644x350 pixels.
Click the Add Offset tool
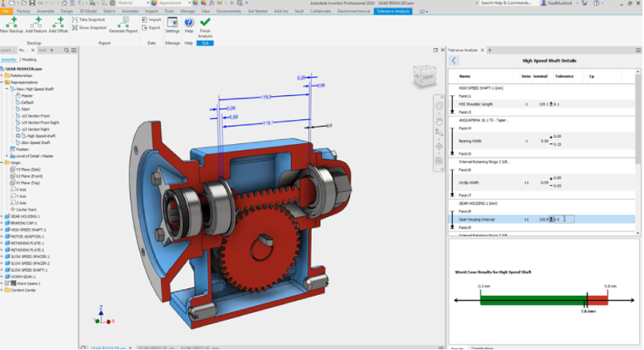58,25
